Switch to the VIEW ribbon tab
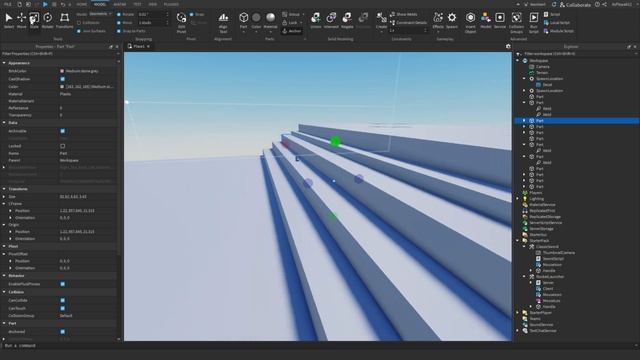Image resolution: width=640 pixels, height=360 pixels. [153, 4]
